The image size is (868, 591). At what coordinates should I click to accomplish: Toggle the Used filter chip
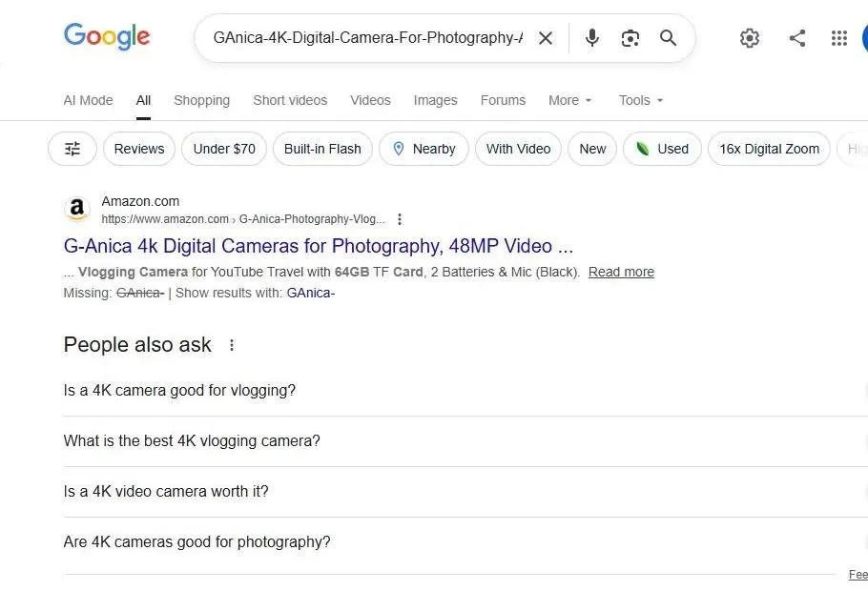662,149
